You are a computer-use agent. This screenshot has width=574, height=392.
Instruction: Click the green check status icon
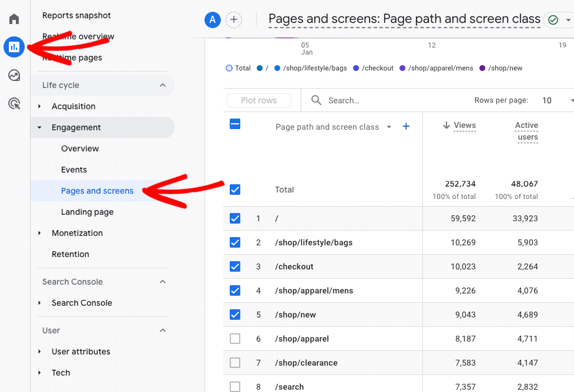553,20
